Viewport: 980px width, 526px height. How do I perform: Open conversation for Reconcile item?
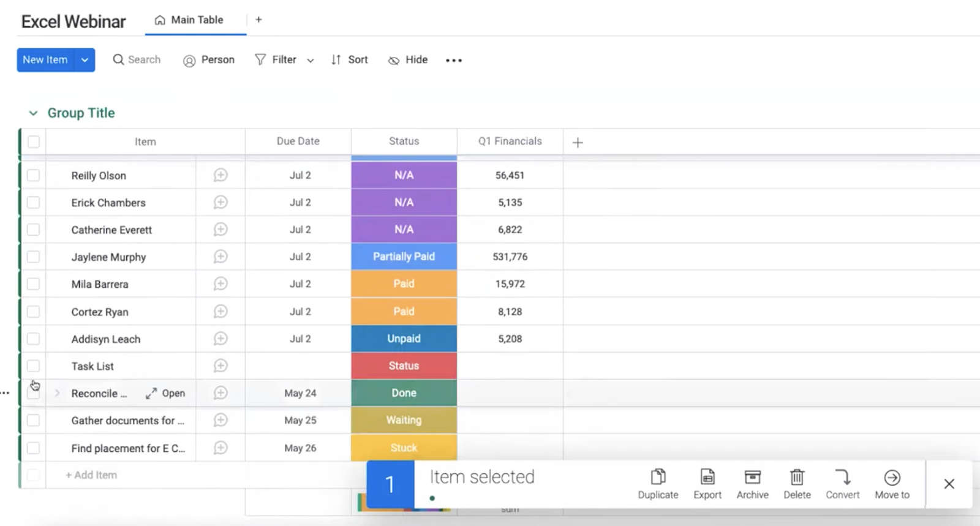coord(221,393)
